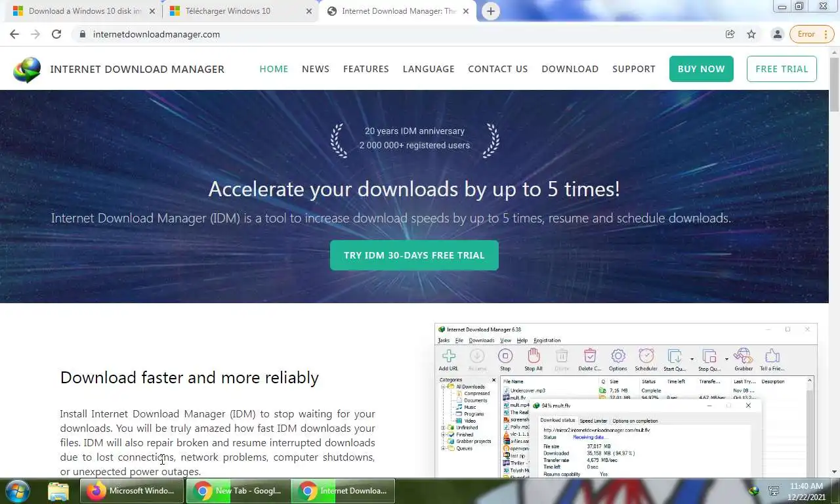Open Windows Explorer from the taskbar
The height and width of the screenshot is (504, 840).
tap(58, 491)
